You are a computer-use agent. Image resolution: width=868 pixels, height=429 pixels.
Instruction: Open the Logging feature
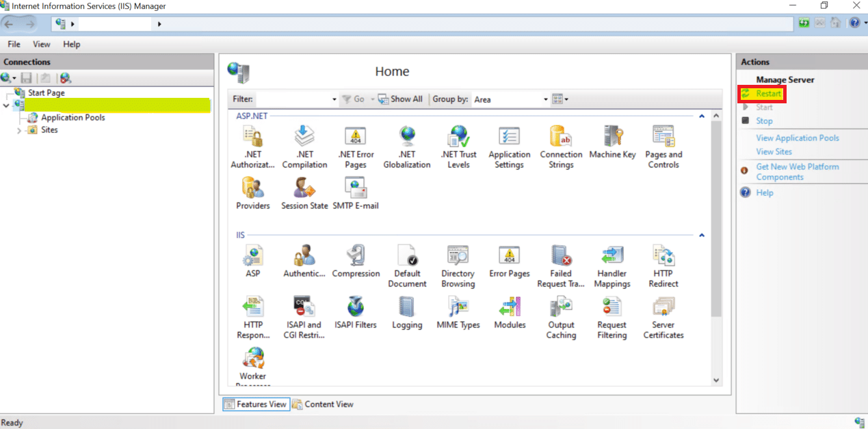[x=407, y=313]
